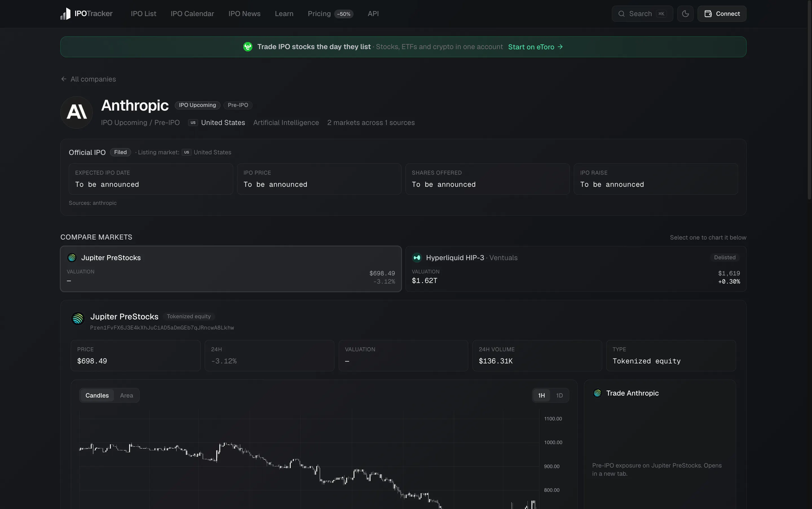
Task: Click the COMPARE MARKETS heading
Action: [x=96, y=237]
